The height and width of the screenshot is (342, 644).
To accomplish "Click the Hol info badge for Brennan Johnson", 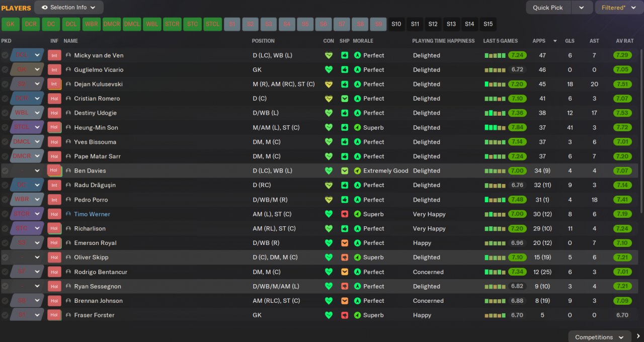I will tap(54, 301).
